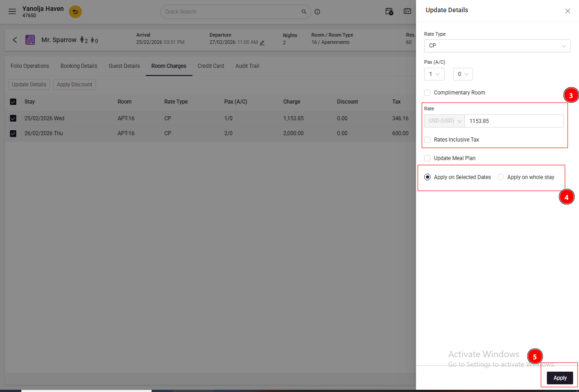Click the tax value 600.00
Viewport: 579px width, 392px height.
coord(400,133)
